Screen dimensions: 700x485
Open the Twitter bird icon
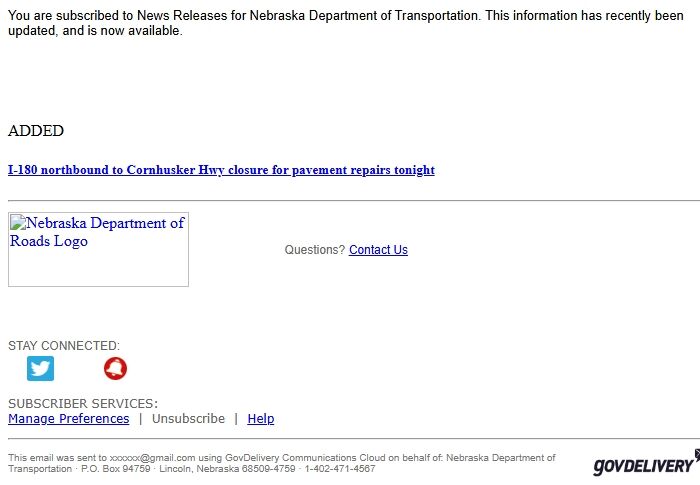[40, 368]
